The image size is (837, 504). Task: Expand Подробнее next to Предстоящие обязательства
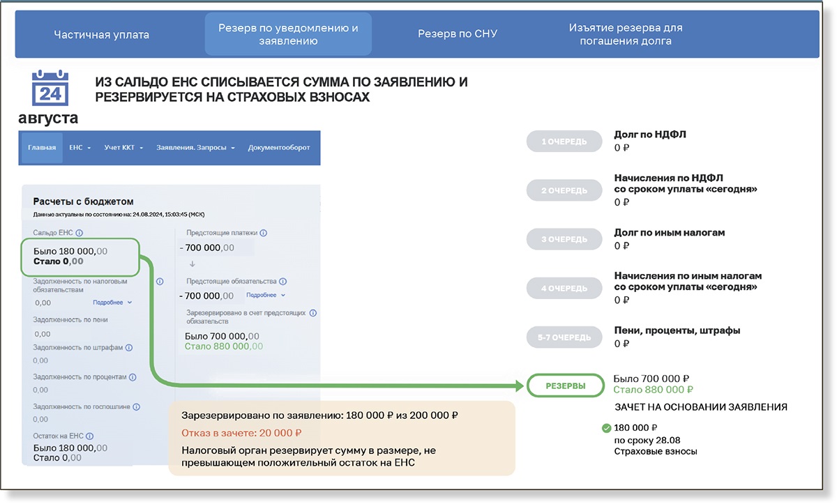(x=266, y=296)
